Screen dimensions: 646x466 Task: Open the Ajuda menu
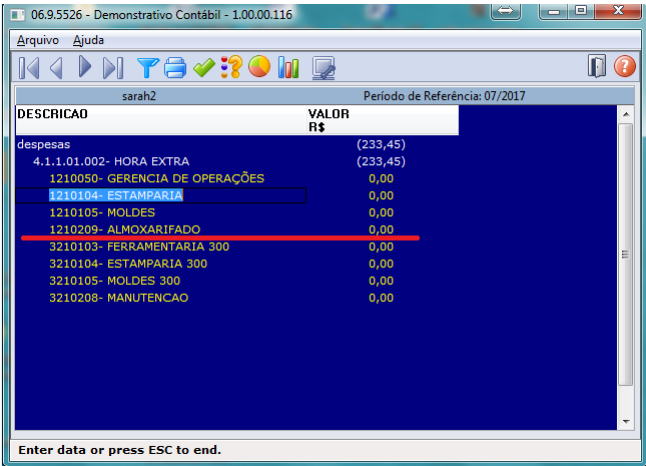pos(88,40)
